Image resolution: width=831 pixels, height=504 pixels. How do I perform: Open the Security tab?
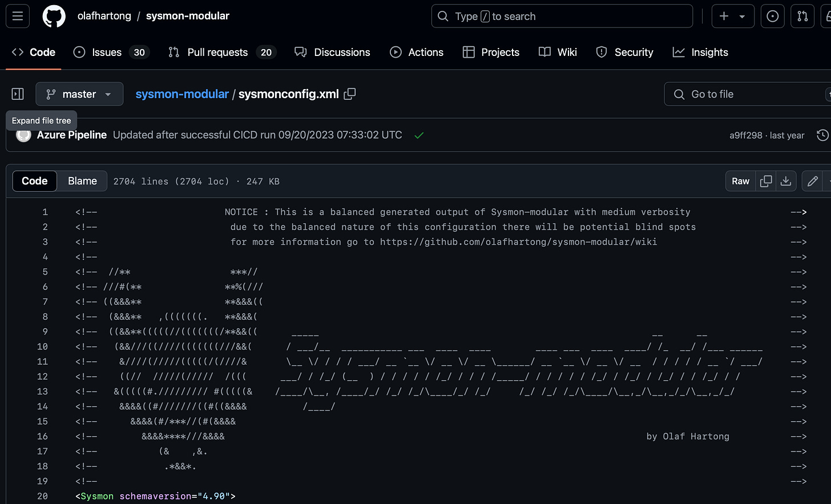pos(624,52)
